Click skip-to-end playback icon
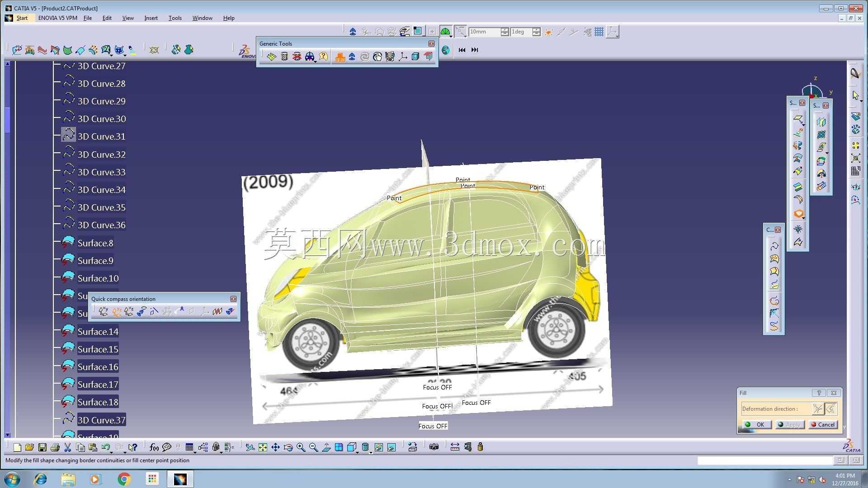The height and width of the screenshot is (488, 868). click(x=474, y=50)
